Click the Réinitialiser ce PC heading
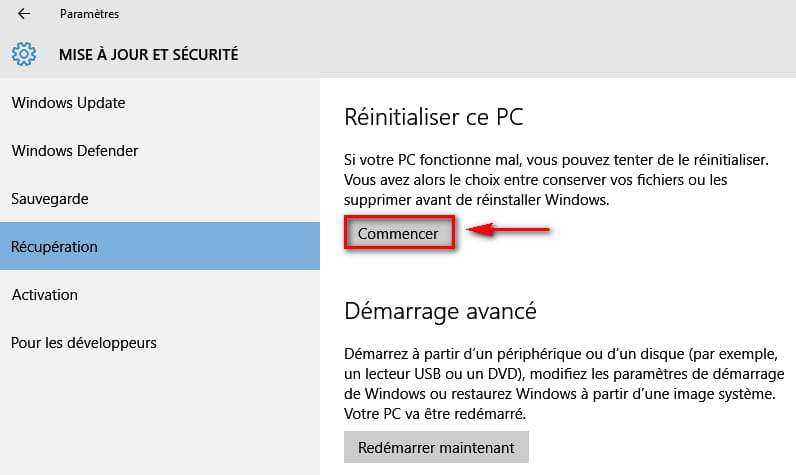796x475 pixels. (434, 117)
